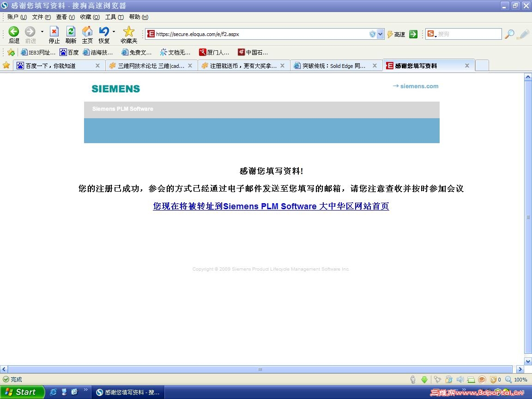Open the 免费文 bookmark

click(x=136, y=52)
